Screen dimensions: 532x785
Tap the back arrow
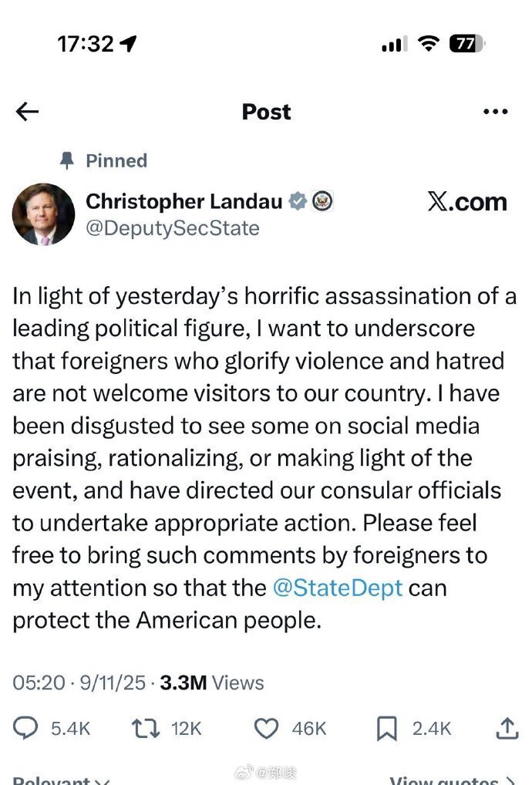(x=27, y=112)
